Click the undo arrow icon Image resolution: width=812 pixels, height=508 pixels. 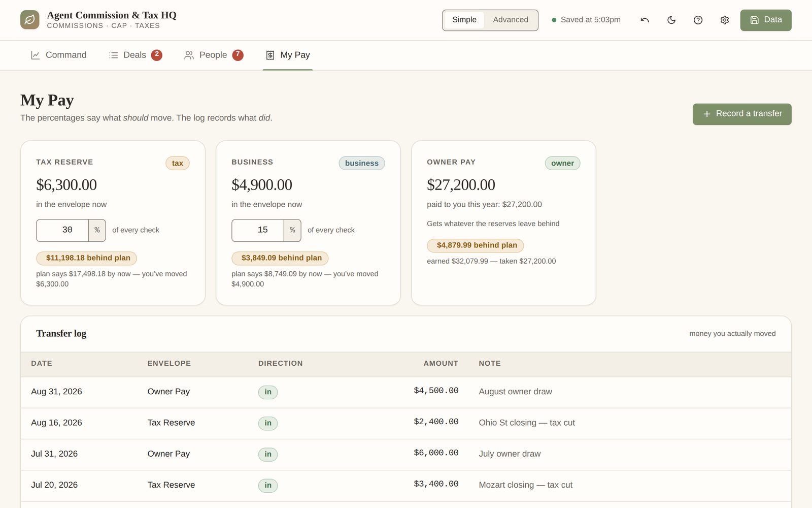[x=645, y=20]
